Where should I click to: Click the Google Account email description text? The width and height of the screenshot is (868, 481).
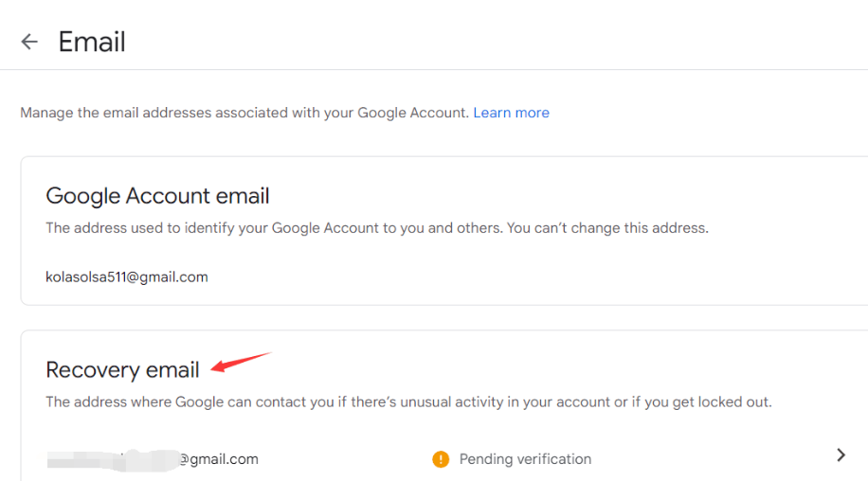tap(377, 228)
